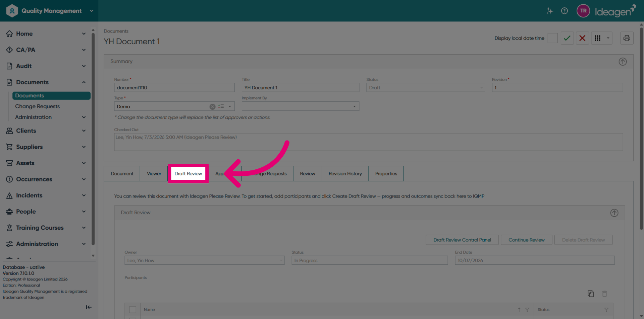Viewport: 644px width, 319px height.
Task: Open the grid apps menu icon
Action: point(597,38)
